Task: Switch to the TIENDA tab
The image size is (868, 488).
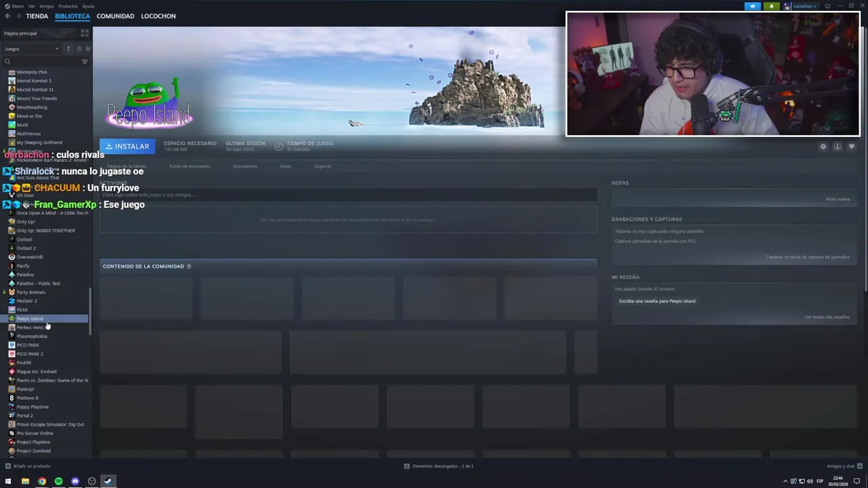Action: click(37, 16)
